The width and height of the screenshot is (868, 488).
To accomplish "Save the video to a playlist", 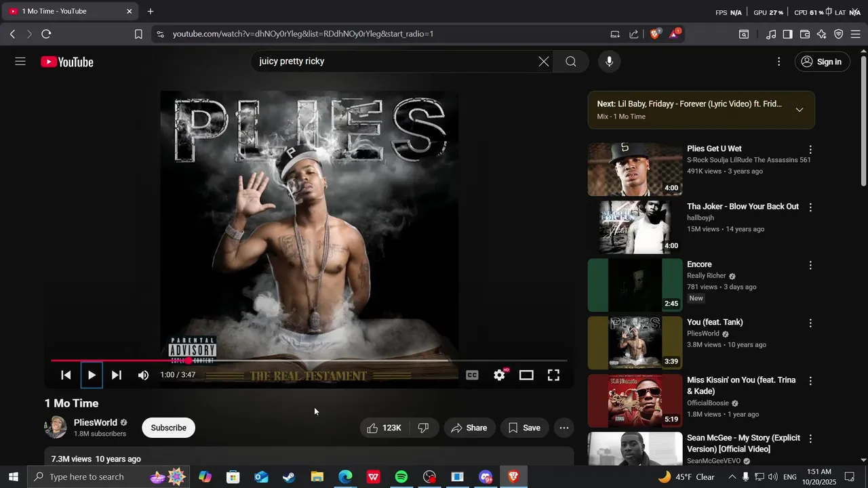I will [524, 428].
